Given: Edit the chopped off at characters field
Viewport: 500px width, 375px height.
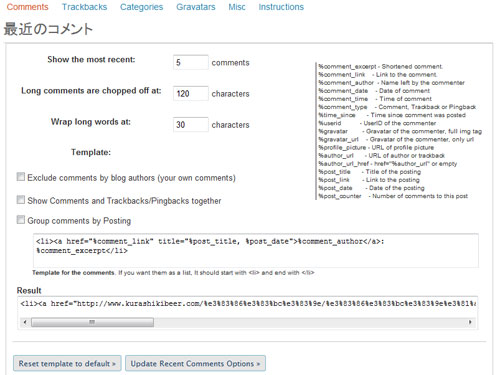Looking at the screenshot, I should (x=191, y=93).
